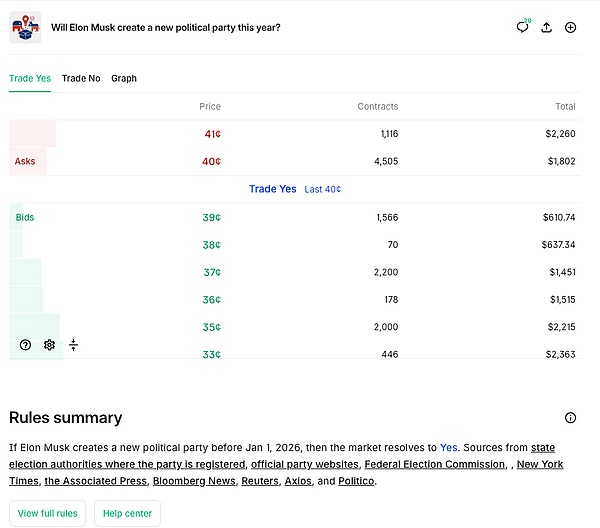Click the View full rules button

(46, 514)
